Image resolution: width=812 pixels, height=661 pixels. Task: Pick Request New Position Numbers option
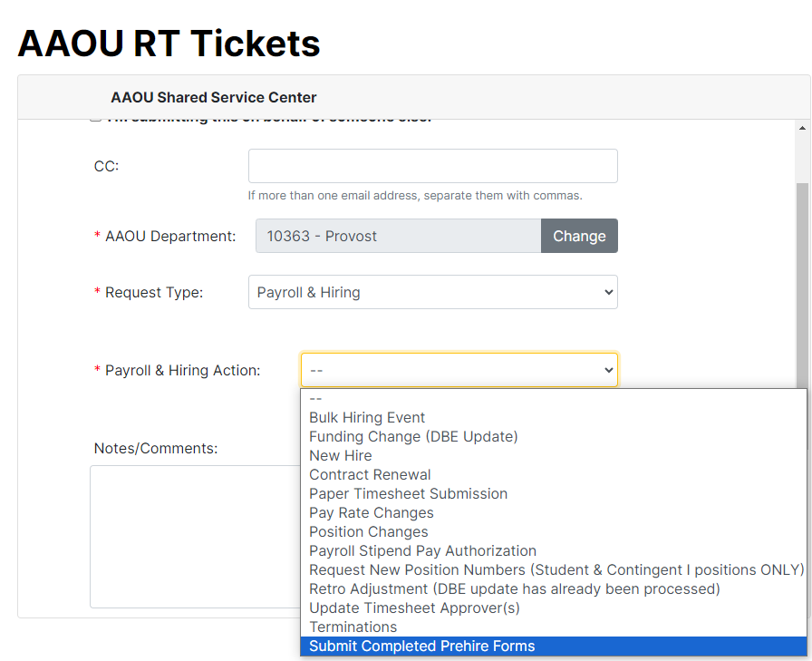coord(556,569)
